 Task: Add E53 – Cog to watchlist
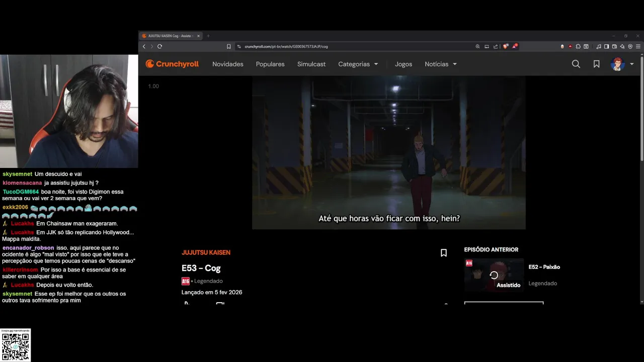pos(443,253)
